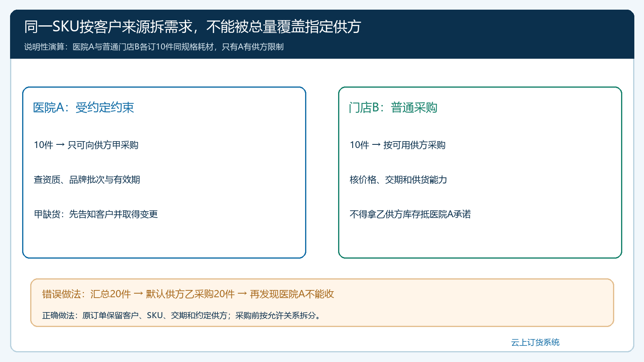Click the warning line starting with 错误做法
The height and width of the screenshot is (362, 644).
(x=188, y=294)
